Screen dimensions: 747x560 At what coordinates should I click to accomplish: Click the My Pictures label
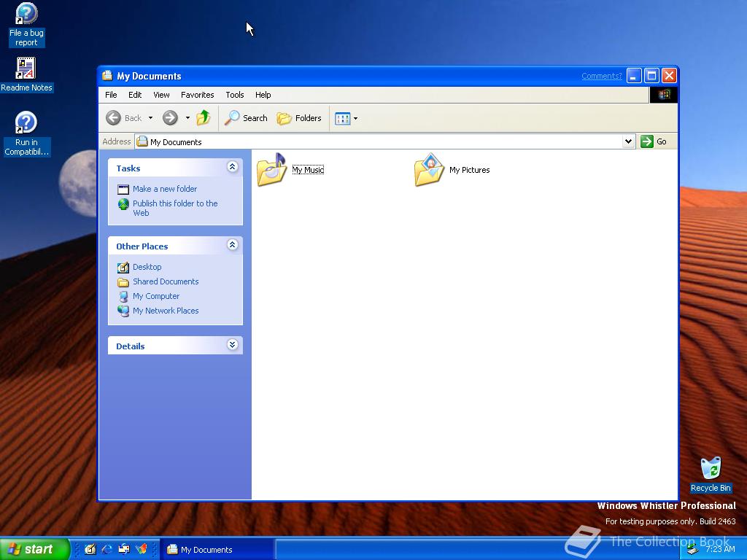469,170
